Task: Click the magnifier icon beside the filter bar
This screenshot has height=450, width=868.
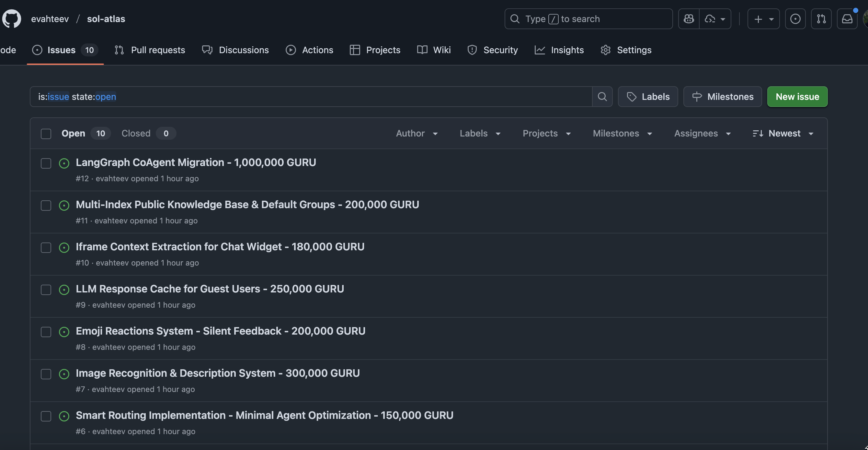Action: [602, 97]
